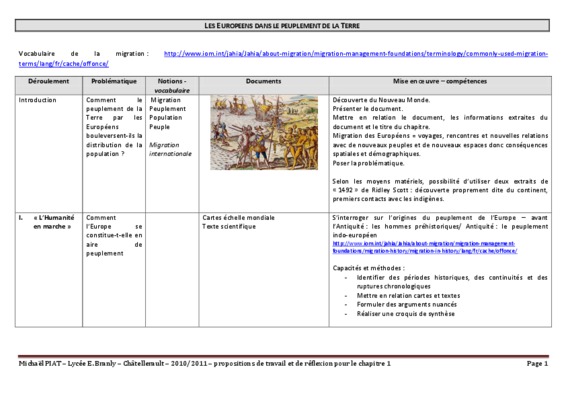Click the Capacités et méthodes heading
Screen dimensions: 566x400
(369, 268)
